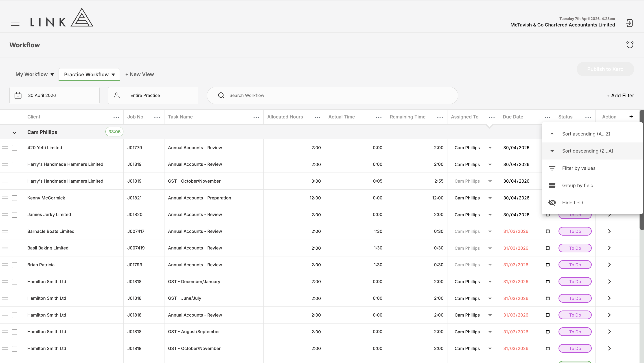Open the timer clock icon
This screenshot has width=644, height=363.
click(x=630, y=45)
